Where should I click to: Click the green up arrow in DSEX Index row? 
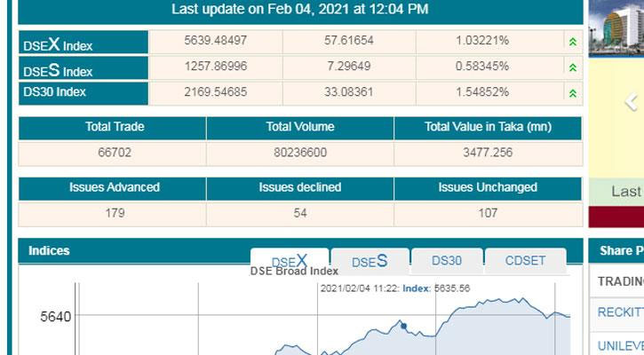pos(573,42)
